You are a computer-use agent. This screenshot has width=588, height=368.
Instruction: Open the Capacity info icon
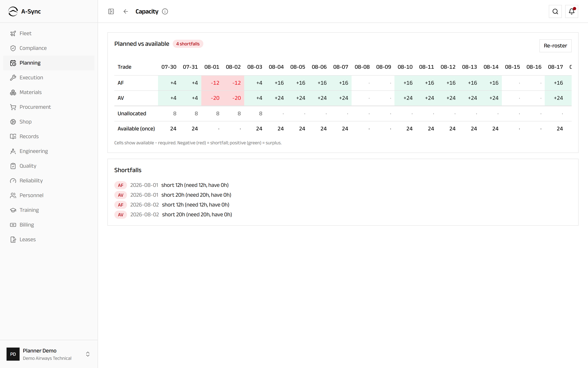pos(165,11)
